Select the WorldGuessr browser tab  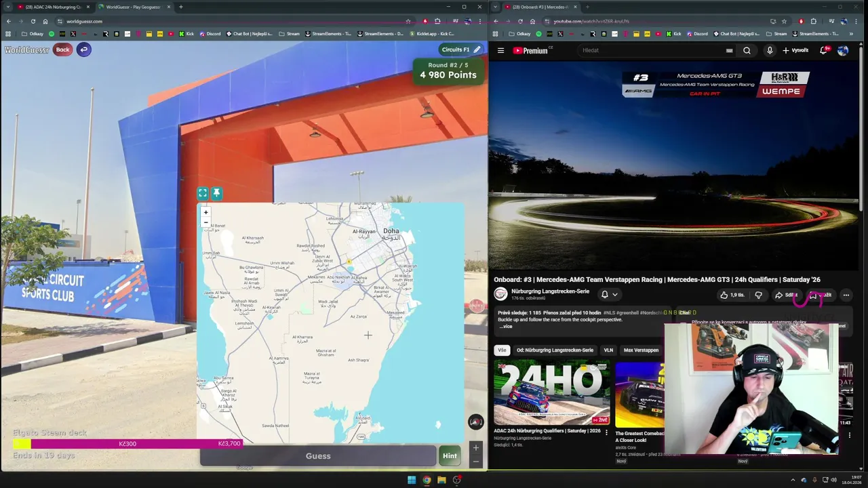coord(133,7)
